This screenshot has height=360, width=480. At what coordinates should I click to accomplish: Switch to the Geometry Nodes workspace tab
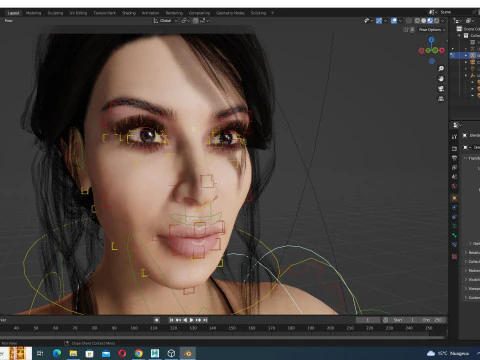230,13
